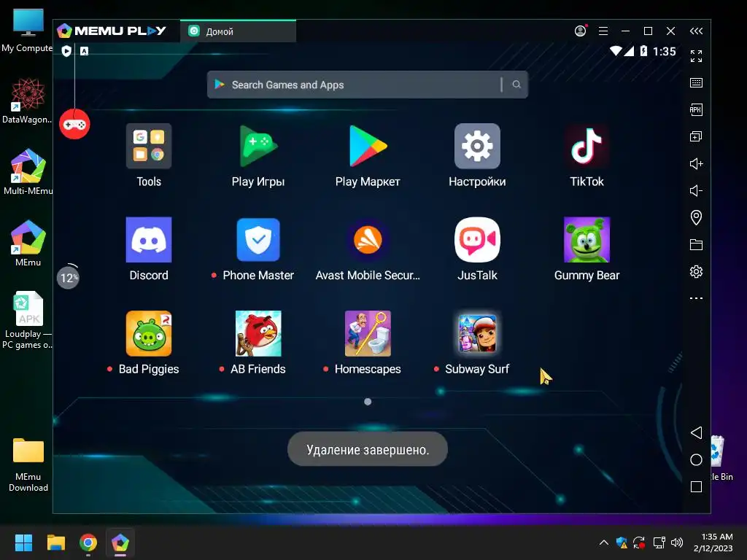Open the keyboard mapping sidebar icon
The height and width of the screenshot is (560, 747).
696,83
